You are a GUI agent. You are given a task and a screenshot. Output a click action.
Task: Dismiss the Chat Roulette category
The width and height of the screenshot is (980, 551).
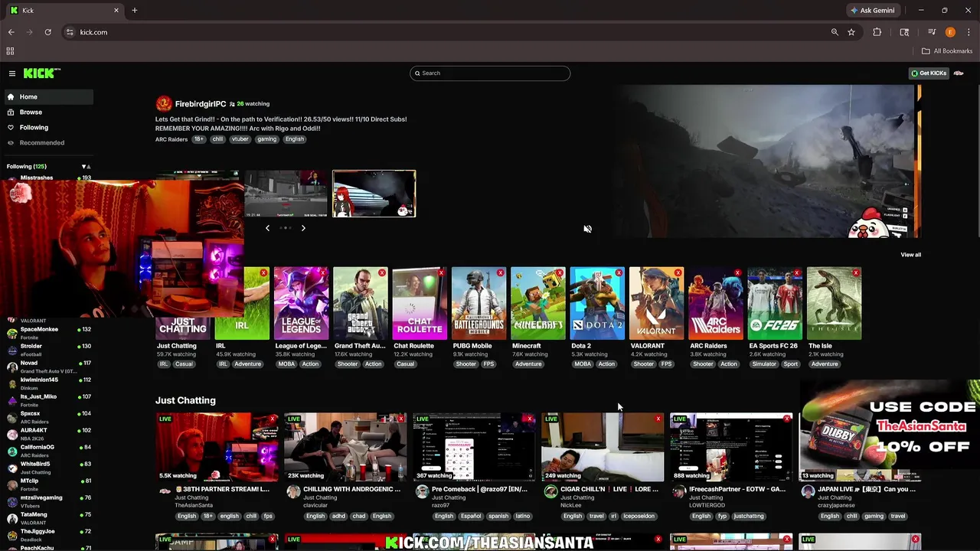442,272
